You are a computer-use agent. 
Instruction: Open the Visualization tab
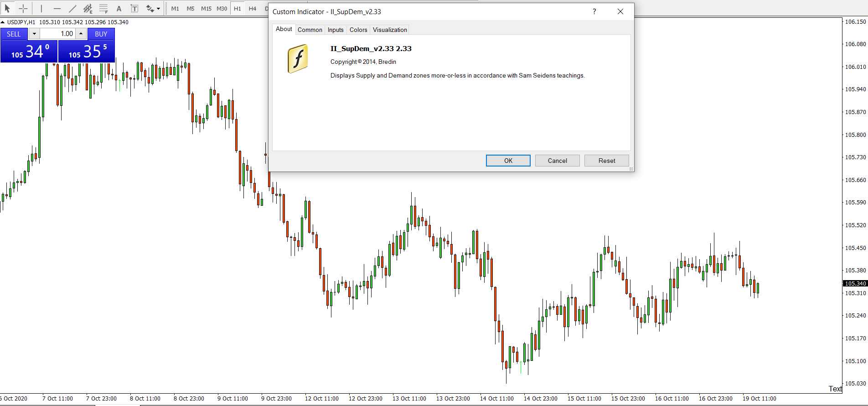click(390, 30)
